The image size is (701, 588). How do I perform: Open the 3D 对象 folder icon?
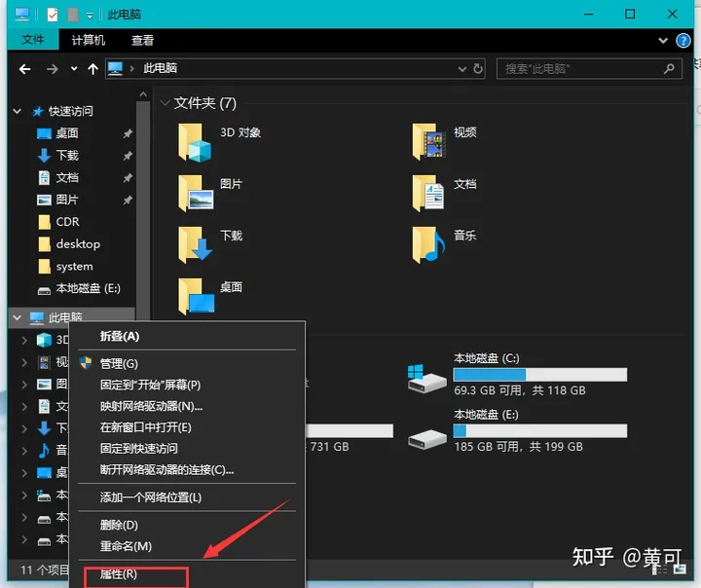point(195,143)
